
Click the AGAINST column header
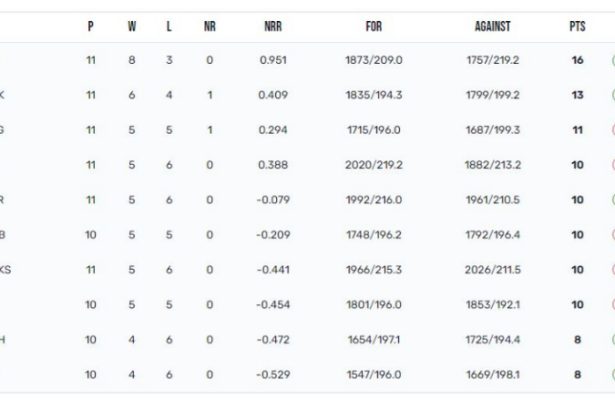(x=493, y=27)
